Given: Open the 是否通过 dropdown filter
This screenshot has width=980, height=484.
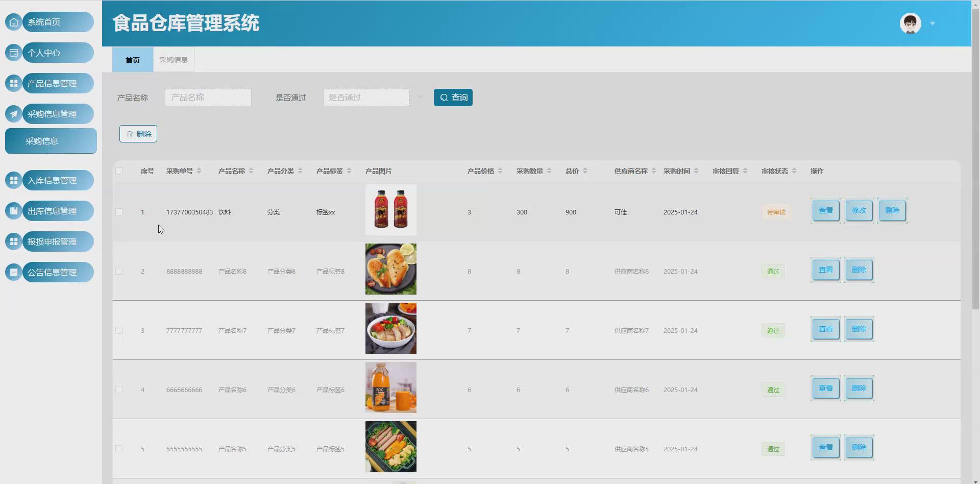Looking at the screenshot, I should coord(366,98).
